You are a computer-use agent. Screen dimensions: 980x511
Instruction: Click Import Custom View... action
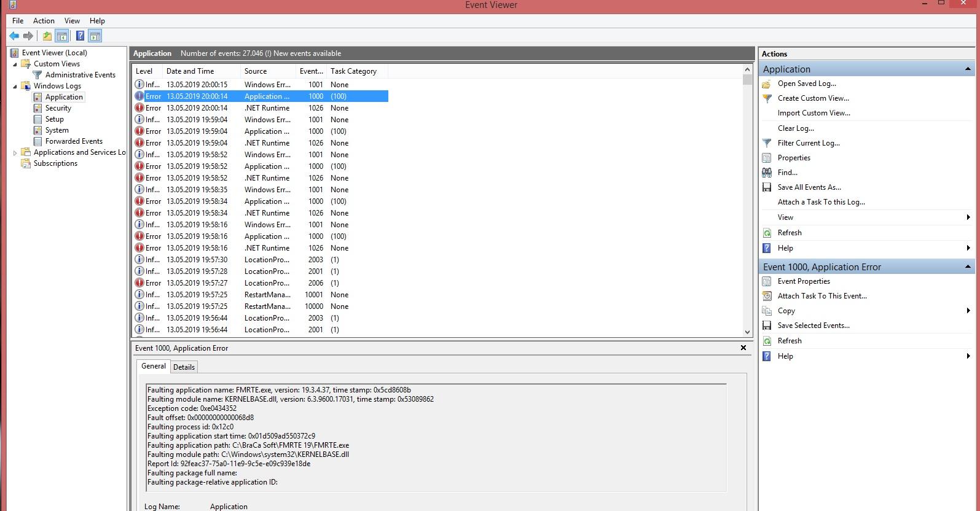click(814, 113)
